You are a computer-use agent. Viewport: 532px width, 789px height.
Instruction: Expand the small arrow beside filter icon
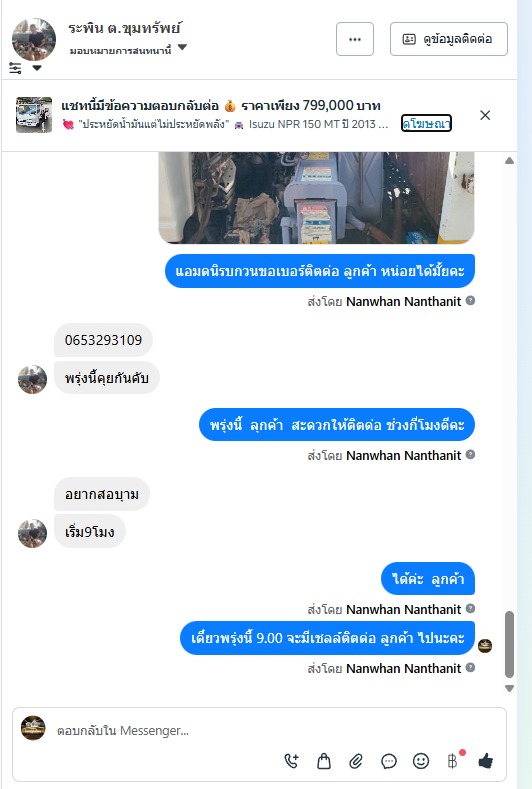(37, 68)
